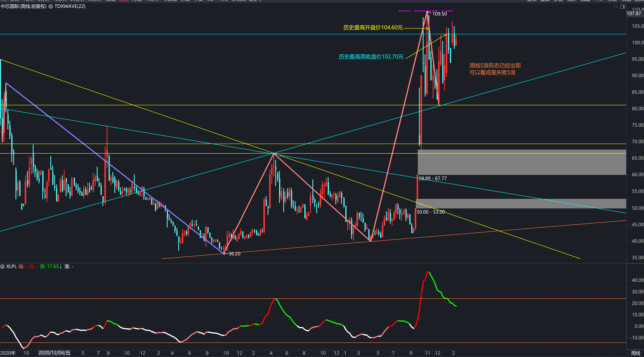Click the 周线 period label at bottom right

coord(636,353)
